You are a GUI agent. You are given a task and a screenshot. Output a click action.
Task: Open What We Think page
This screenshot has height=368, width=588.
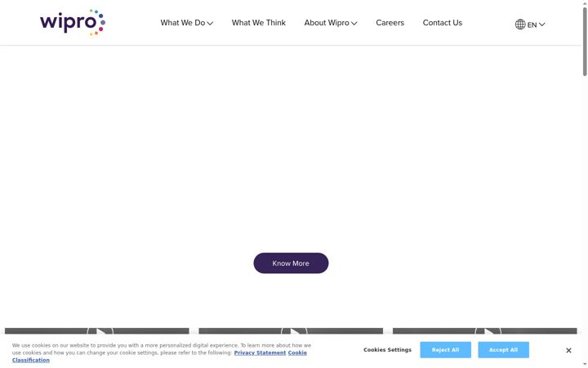[258, 23]
